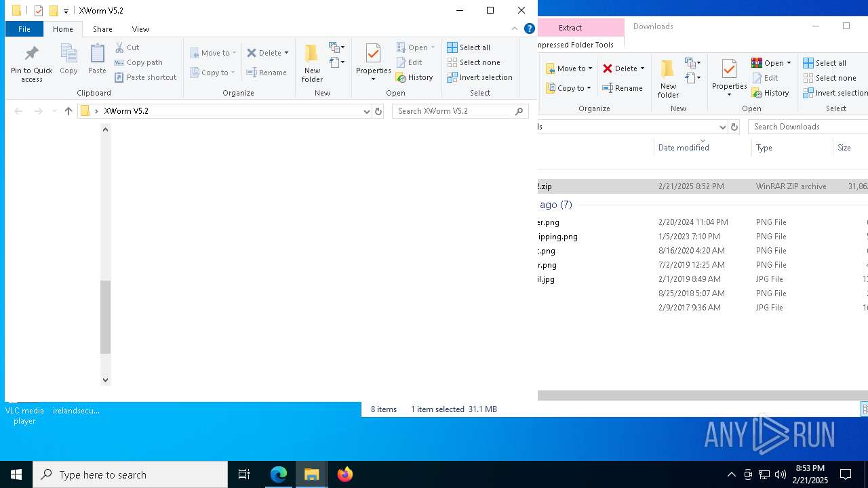Open the Delete dropdown in XWorm window

coord(267,53)
